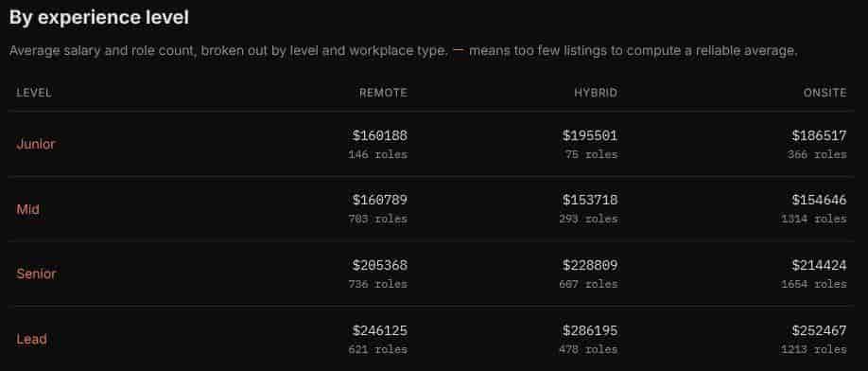Click the 75 roles count

[592, 154]
